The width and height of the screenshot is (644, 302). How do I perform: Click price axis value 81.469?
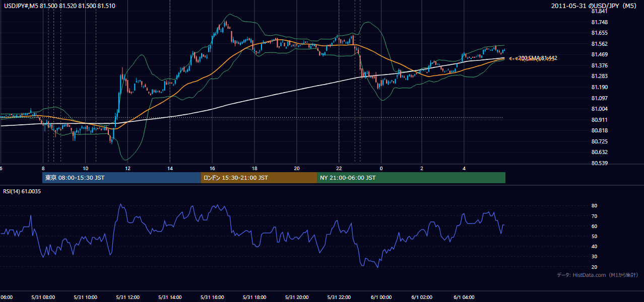pyautogui.click(x=599, y=54)
